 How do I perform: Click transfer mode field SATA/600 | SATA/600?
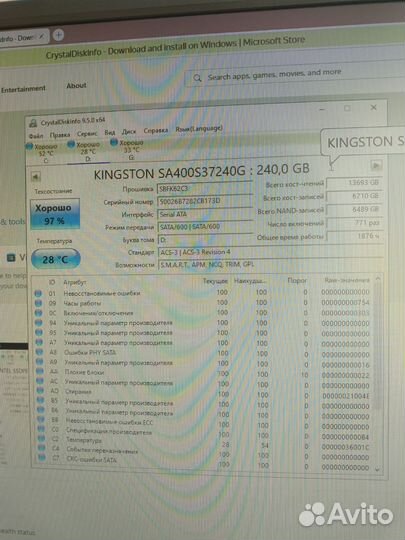coord(205,227)
